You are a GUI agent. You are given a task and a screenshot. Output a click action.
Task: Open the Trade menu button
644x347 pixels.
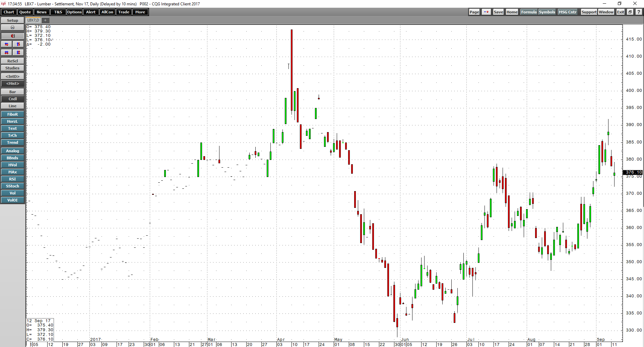coord(124,12)
